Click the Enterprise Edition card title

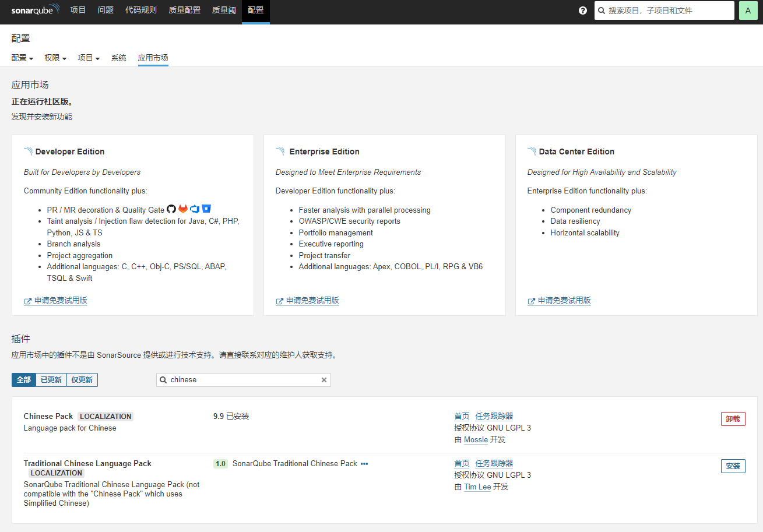coord(325,152)
